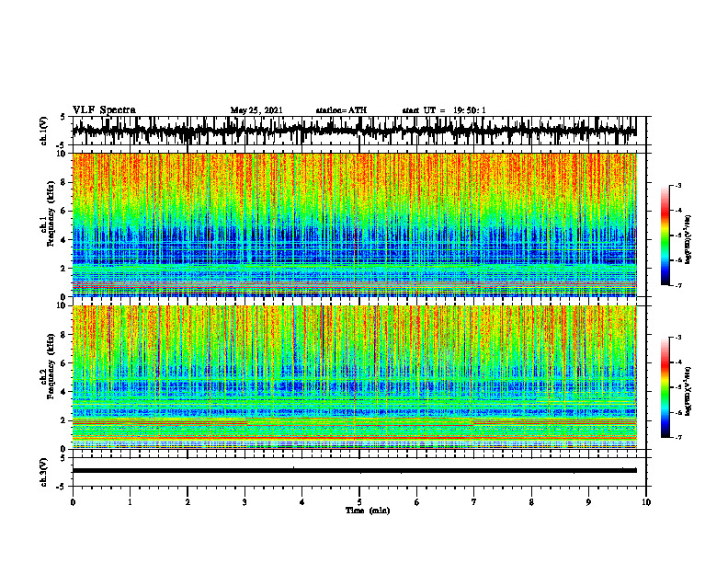This screenshot has height=563, width=728.
Task: Click the "-7" label on ch.2 color bar
Action: pos(678,437)
